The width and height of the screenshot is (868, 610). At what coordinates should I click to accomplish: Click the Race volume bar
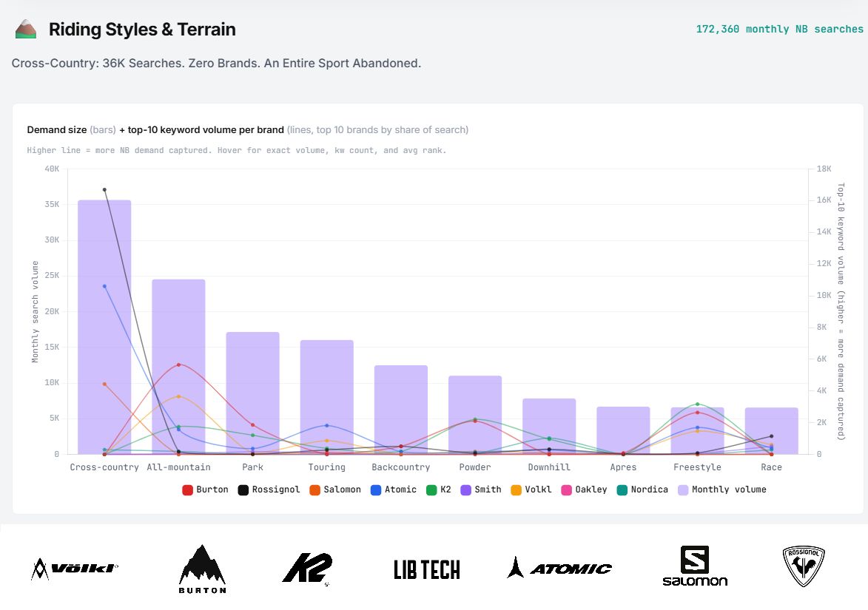tap(772, 431)
